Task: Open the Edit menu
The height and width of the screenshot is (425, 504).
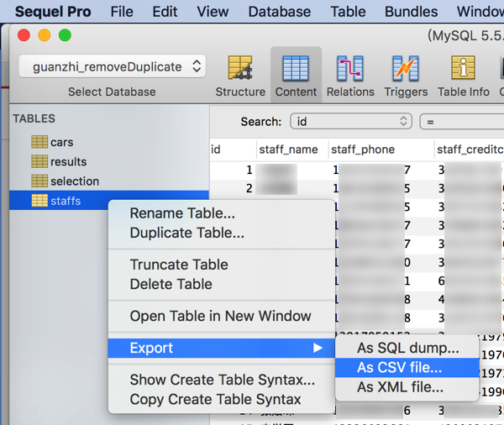Action: tap(165, 12)
